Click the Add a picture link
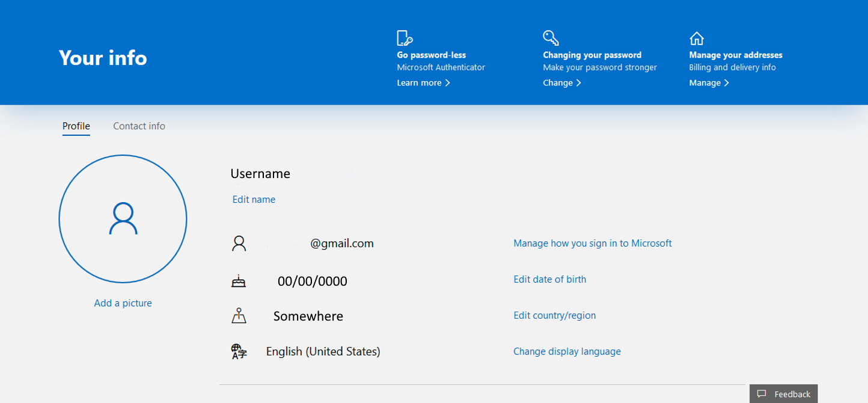This screenshot has width=868, height=403. point(123,303)
